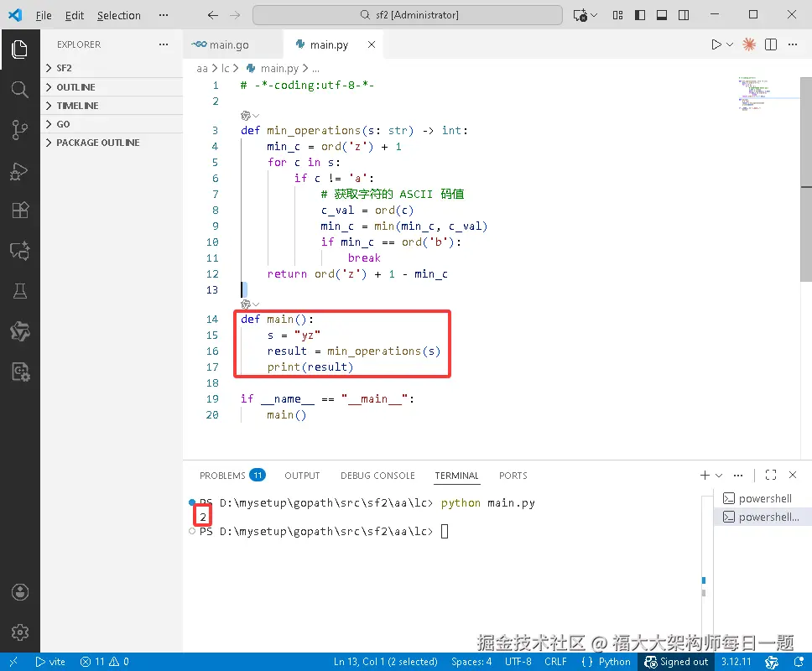Click the lc breadcrumb segment
The height and width of the screenshot is (671, 812).
click(226, 68)
